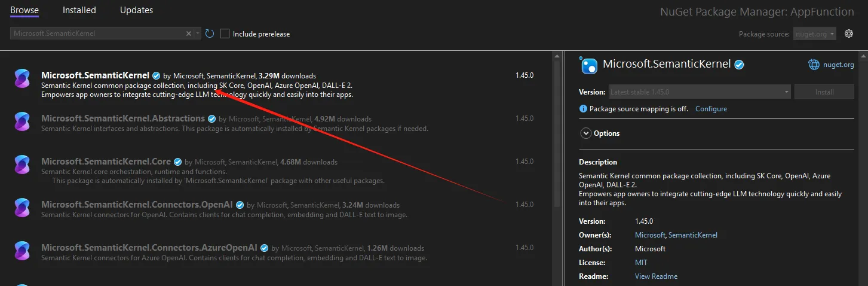This screenshot has height=286, width=868.
Task: Enable the Include prerelease checkbox
Action: pos(225,34)
